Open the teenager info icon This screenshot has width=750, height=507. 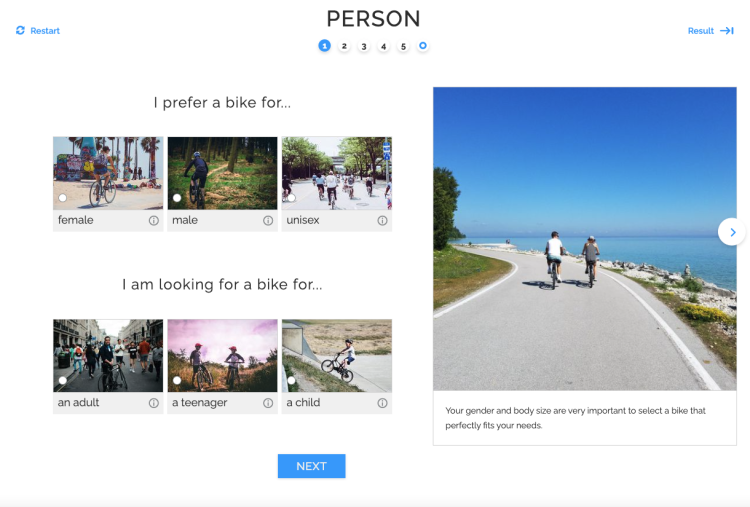pos(268,403)
